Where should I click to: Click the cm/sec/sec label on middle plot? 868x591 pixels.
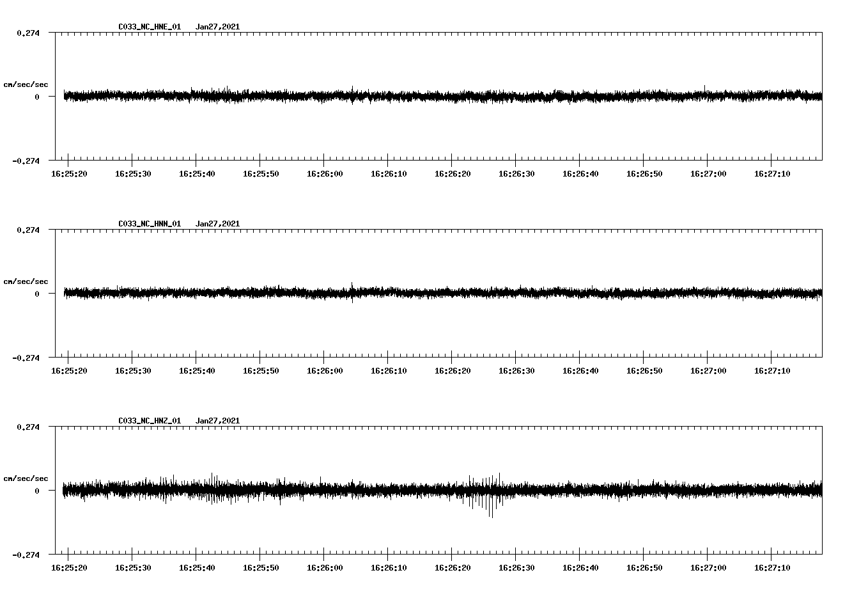(27, 281)
